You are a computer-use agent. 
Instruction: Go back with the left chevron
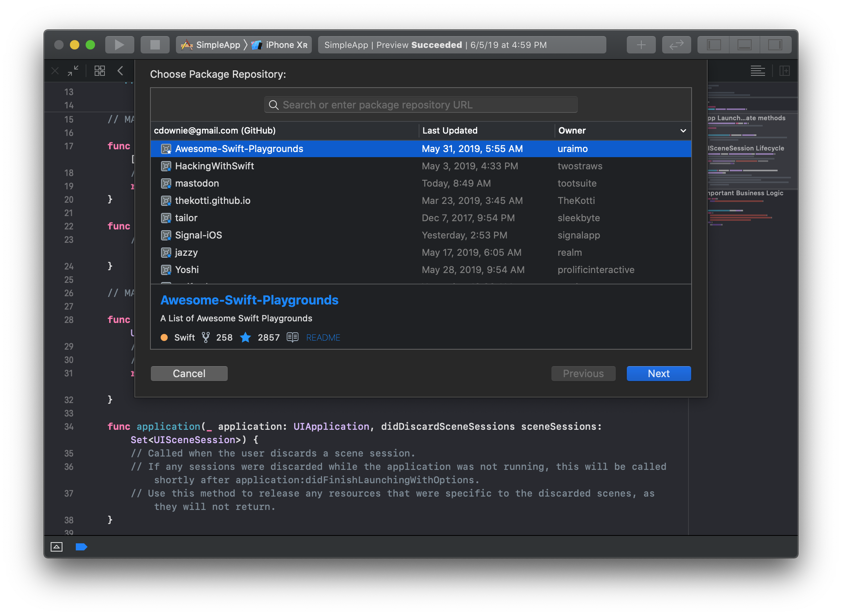coord(121,71)
